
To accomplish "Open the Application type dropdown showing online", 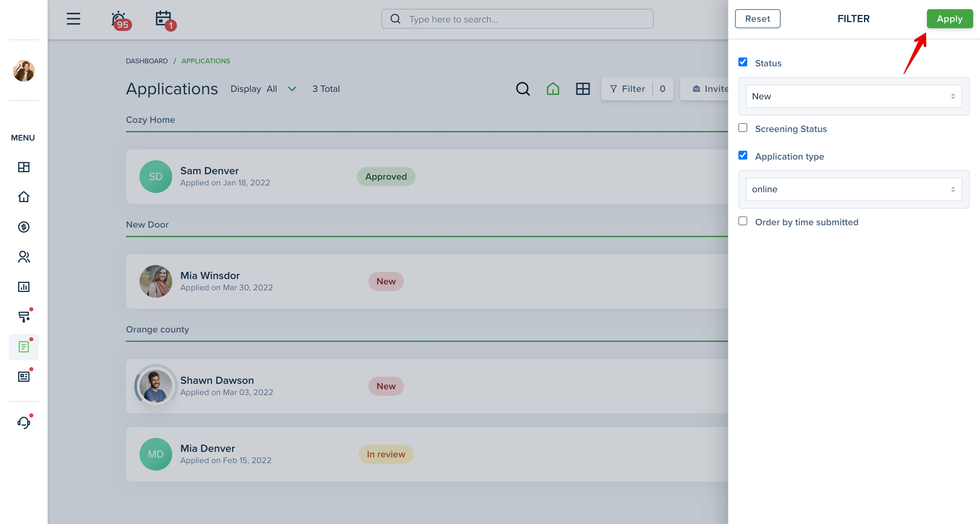I will 854,189.
